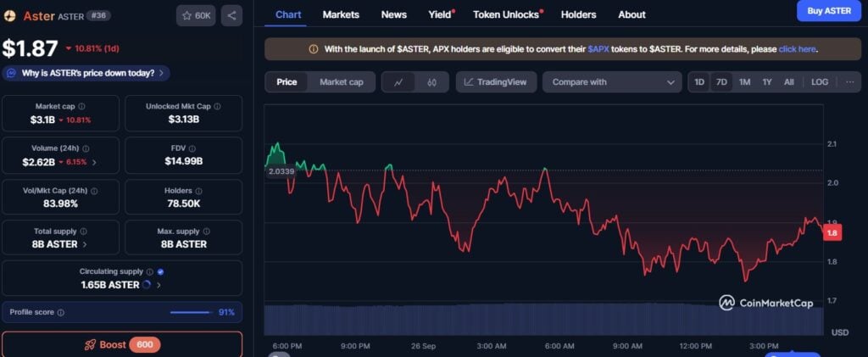Select the 7D time range
The height and width of the screenshot is (357, 868).
[x=721, y=82]
